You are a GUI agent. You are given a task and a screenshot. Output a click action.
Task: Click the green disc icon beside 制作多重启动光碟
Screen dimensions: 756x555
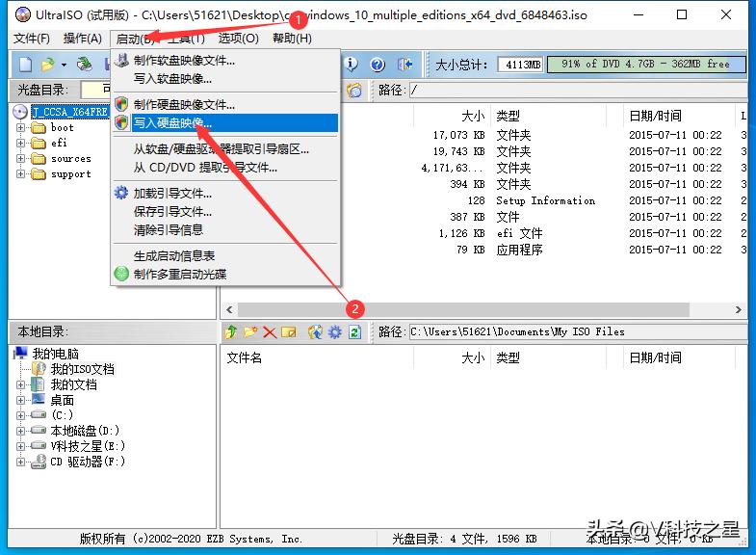pyautogui.click(x=121, y=274)
